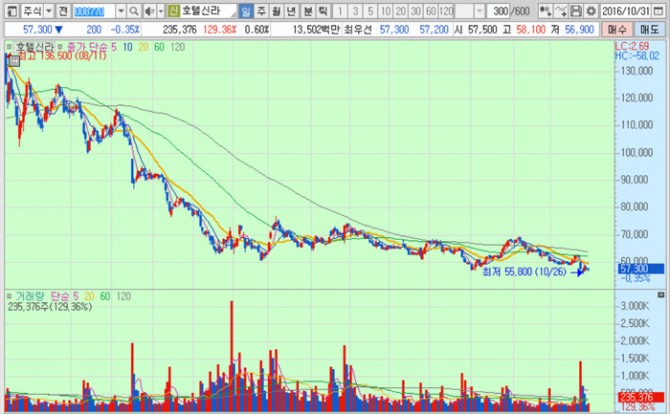The width and height of the screenshot is (670, 414).
Task: Click the 13,502백만 trading value
Action: click(x=316, y=29)
